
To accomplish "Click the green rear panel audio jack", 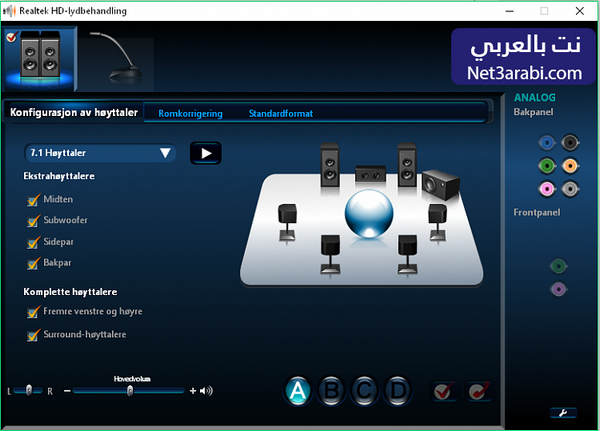I will tap(547, 166).
